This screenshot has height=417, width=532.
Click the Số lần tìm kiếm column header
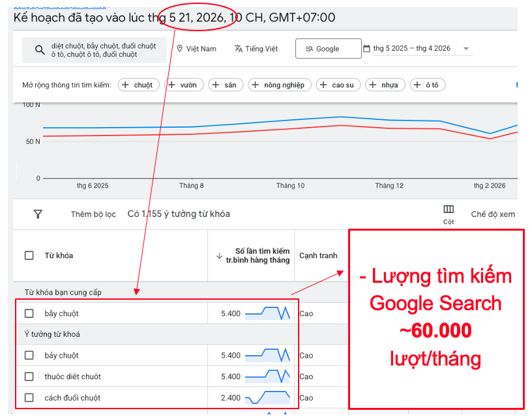tap(258, 255)
